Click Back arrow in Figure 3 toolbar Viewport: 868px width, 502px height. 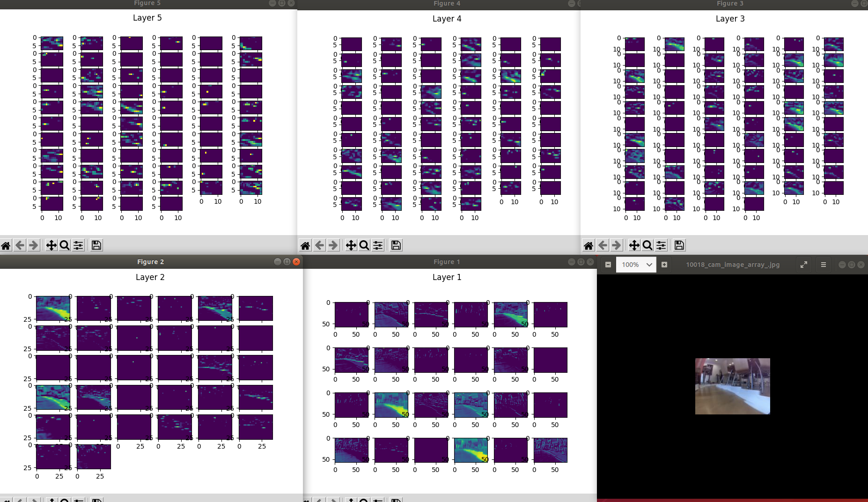(603, 245)
